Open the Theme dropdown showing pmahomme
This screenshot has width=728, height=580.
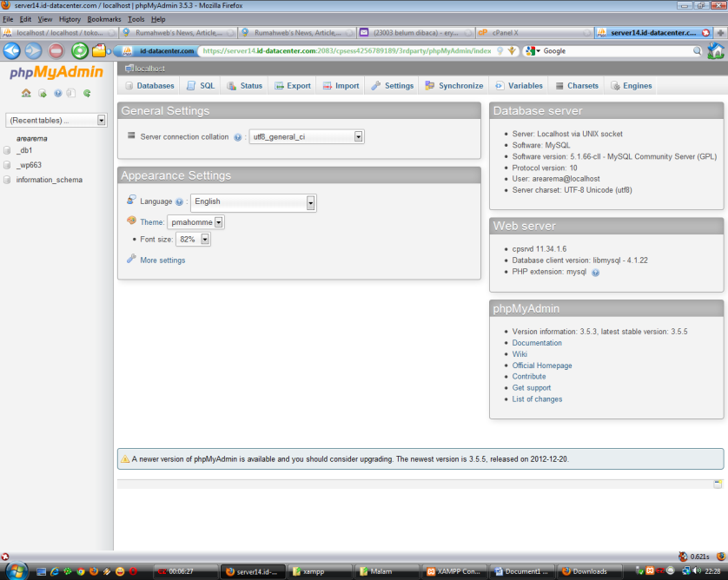[x=196, y=222]
